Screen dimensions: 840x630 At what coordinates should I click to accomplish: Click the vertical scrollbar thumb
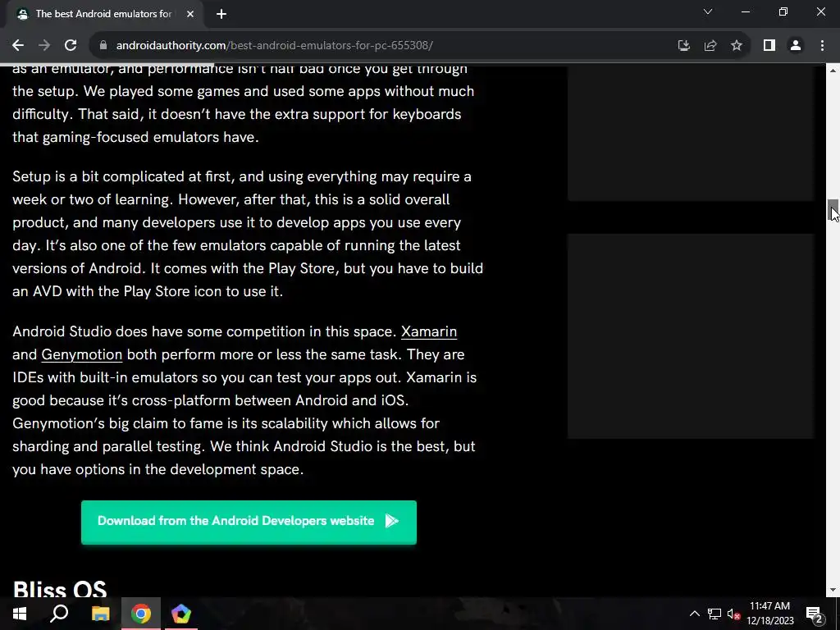tap(833, 209)
